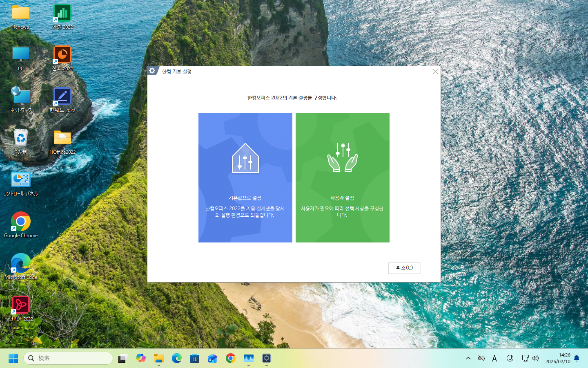This screenshot has width=588, height=368.
Task: Close the 한컴 기본 설정 dialog
Action: pyautogui.click(x=435, y=72)
